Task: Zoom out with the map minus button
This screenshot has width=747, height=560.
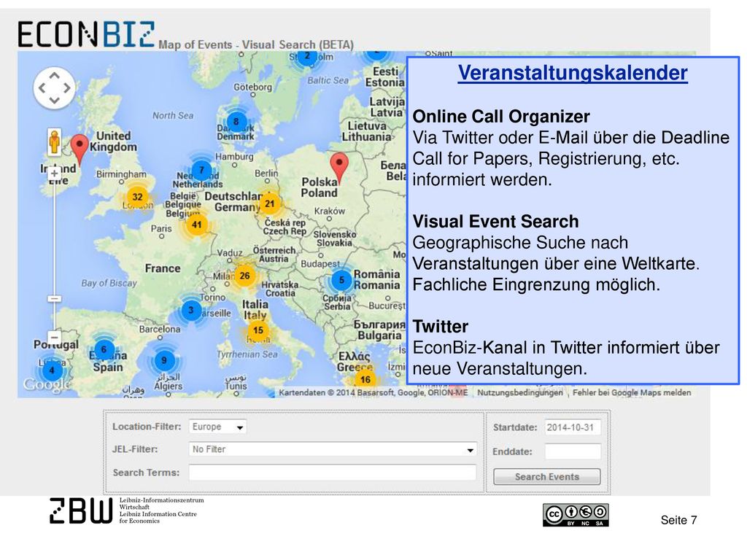Action: tap(54, 338)
